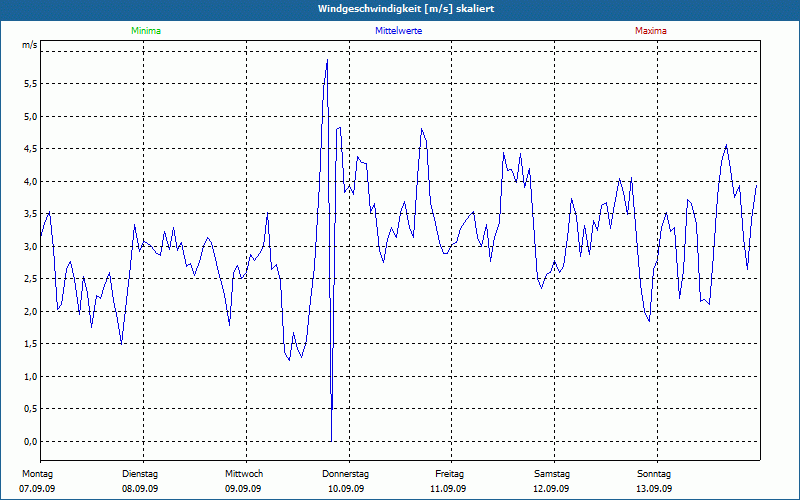Click the Montag day label
This screenshot has height=500, width=800.
click(37, 474)
